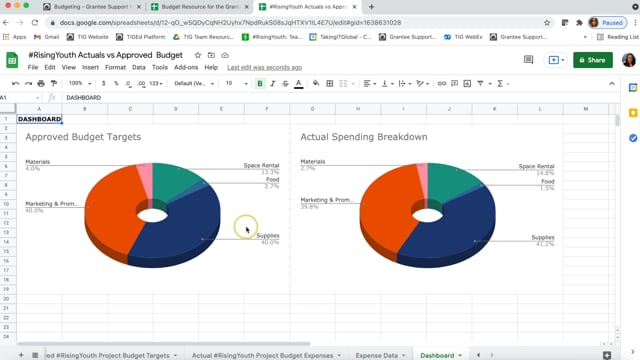Open the All Sheets list icon
Image resolution: width=640 pixels, height=360 pixels.
click(35, 355)
